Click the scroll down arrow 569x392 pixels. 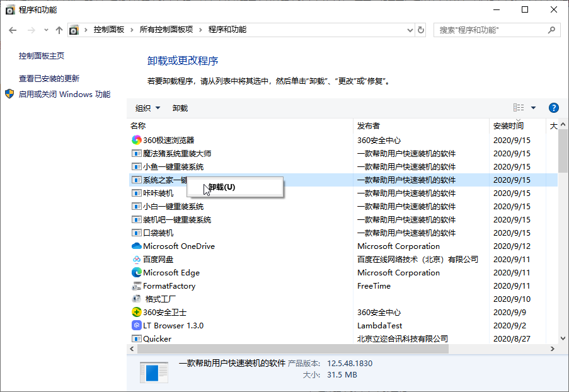pyautogui.click(x=563, y=338)
